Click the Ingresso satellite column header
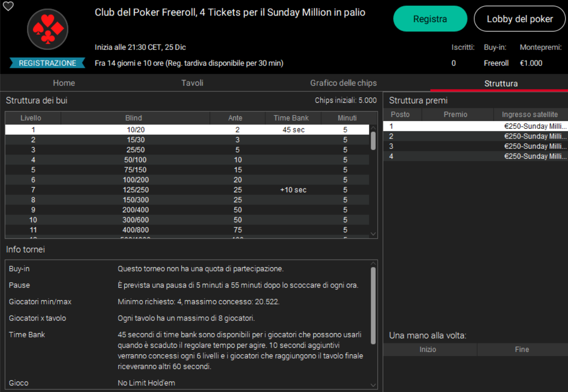Screen dimensions: 568x392 click(530, 114)
